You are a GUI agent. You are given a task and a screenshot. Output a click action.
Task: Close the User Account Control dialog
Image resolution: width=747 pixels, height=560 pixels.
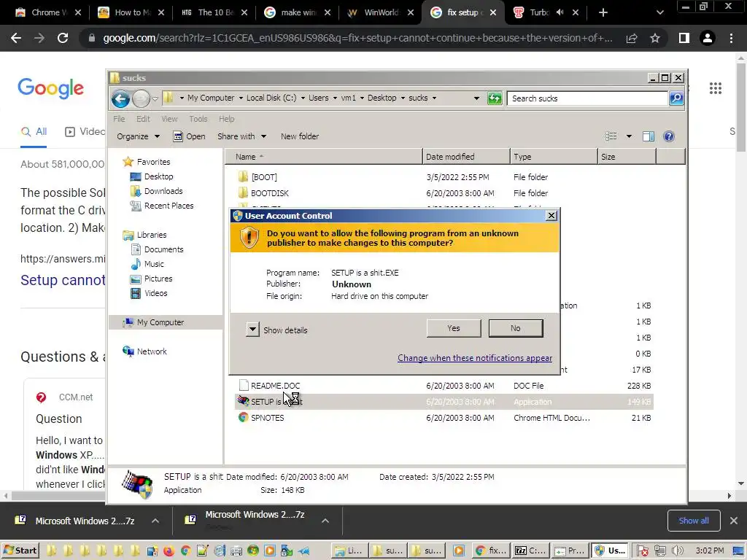coord(551,215)
